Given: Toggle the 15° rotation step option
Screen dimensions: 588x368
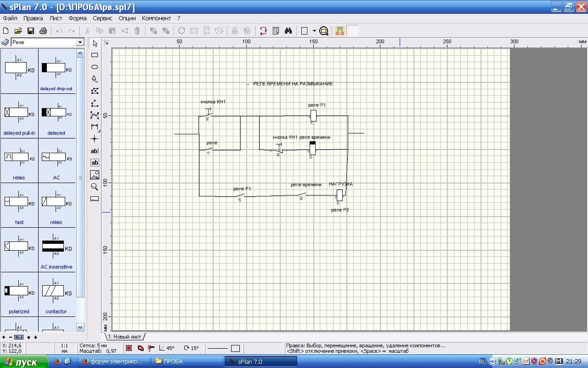Looking at the screenshot, I should coord(191,348).
